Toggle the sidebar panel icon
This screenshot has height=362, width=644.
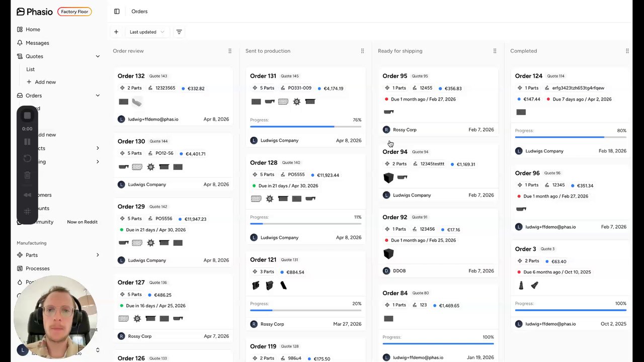[x=117, y=12]
